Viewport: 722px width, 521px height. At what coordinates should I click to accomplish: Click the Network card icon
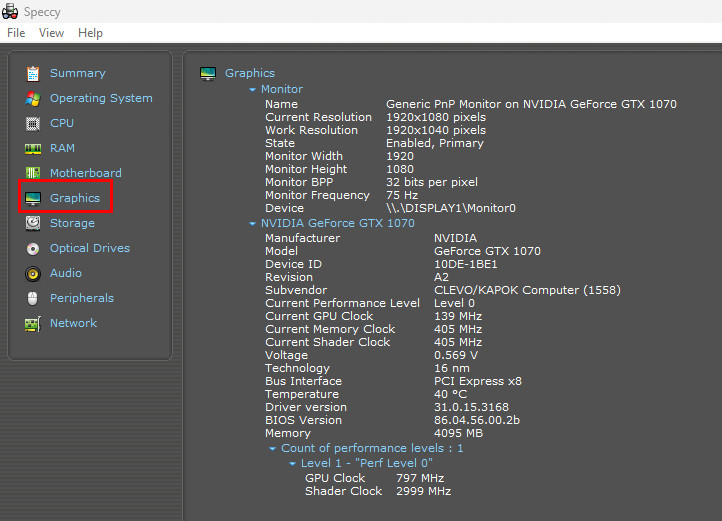pos(33,324)
